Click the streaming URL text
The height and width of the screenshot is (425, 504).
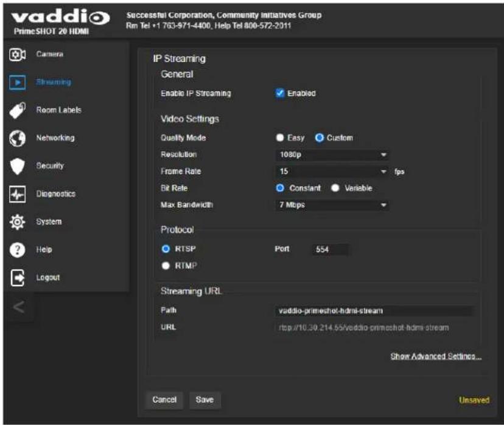[363, 328]
